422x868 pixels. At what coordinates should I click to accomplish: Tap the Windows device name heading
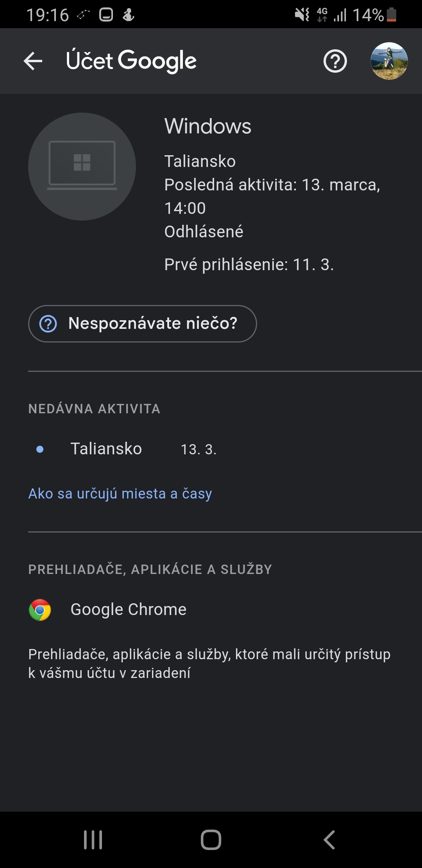[x=207, y=126]
